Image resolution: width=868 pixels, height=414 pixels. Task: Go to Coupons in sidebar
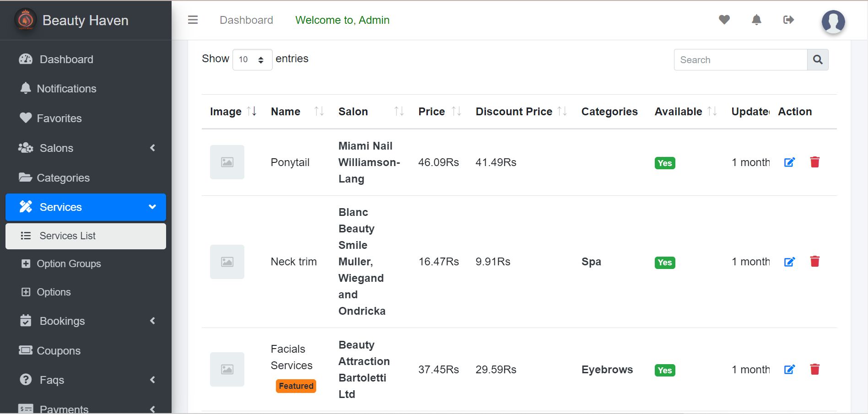(59, 351)
